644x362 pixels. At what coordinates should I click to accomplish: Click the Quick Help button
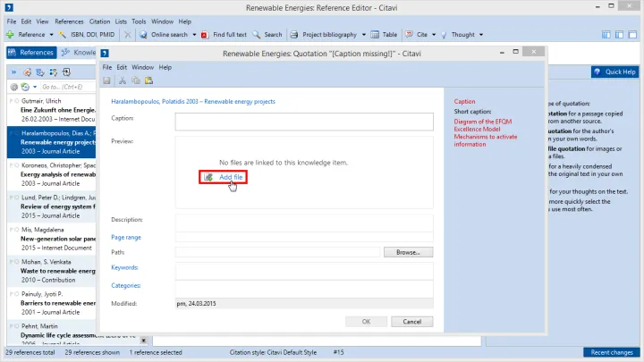614,72
